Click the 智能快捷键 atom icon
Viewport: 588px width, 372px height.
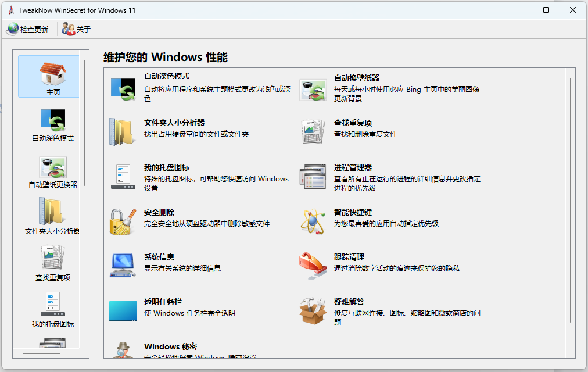tap(313, 221)
